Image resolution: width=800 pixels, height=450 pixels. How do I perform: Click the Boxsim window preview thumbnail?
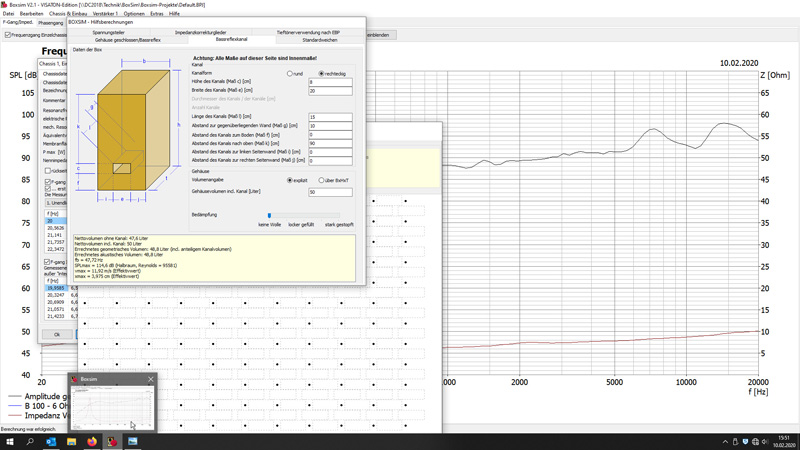coord(112,408)
